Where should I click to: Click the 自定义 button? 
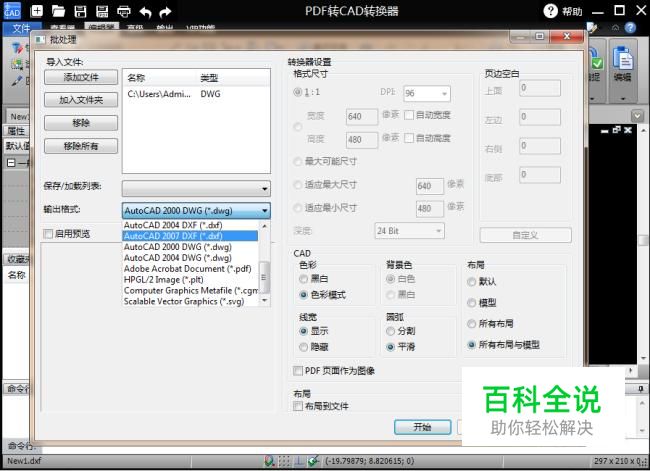click(525, 235)
